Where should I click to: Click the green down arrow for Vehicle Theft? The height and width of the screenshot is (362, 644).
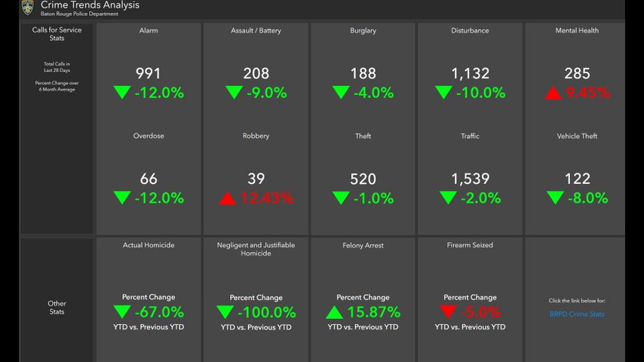coord(556,198)
